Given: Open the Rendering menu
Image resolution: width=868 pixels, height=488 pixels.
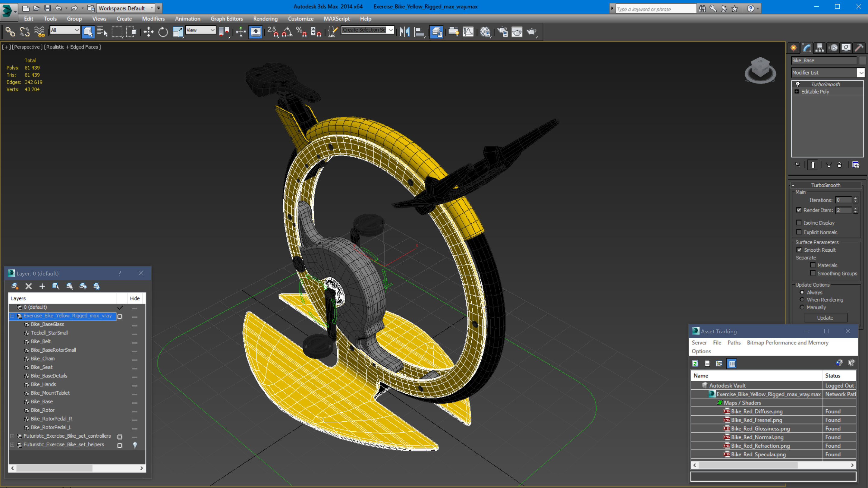Looking at the screenshot, I should point(266,19).
